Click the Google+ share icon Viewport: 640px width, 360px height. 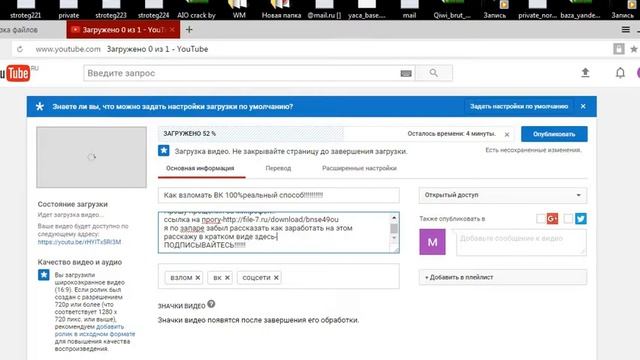pyautogui.click(x=552, y=219)
